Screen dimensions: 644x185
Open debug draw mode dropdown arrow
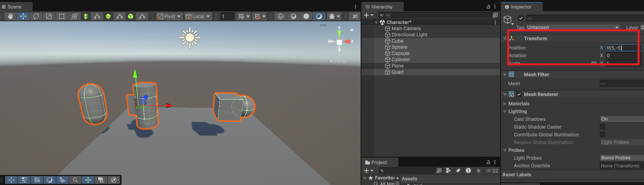[x=338, y=16]
